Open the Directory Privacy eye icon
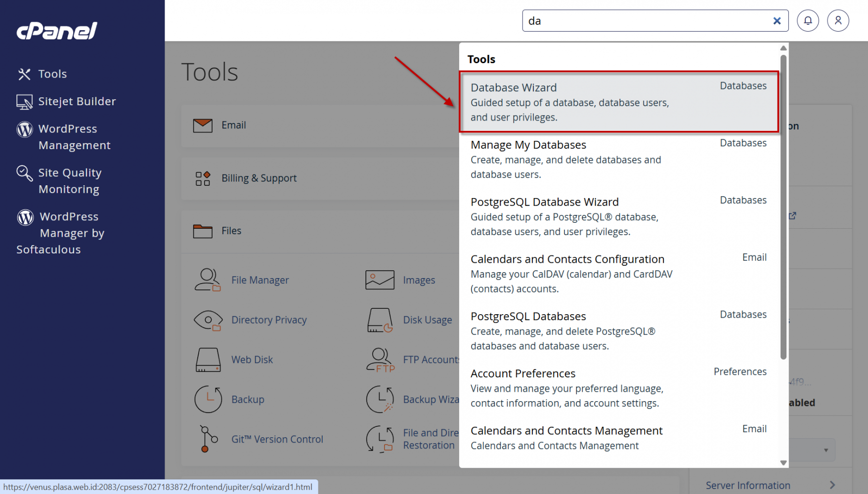The width and height of the screenshot is (868, 494). (x=208, y=320)
